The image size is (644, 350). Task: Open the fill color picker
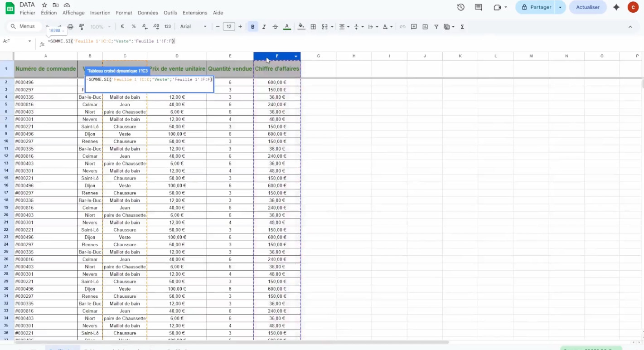pyautogui.click(x=301, y=27)
